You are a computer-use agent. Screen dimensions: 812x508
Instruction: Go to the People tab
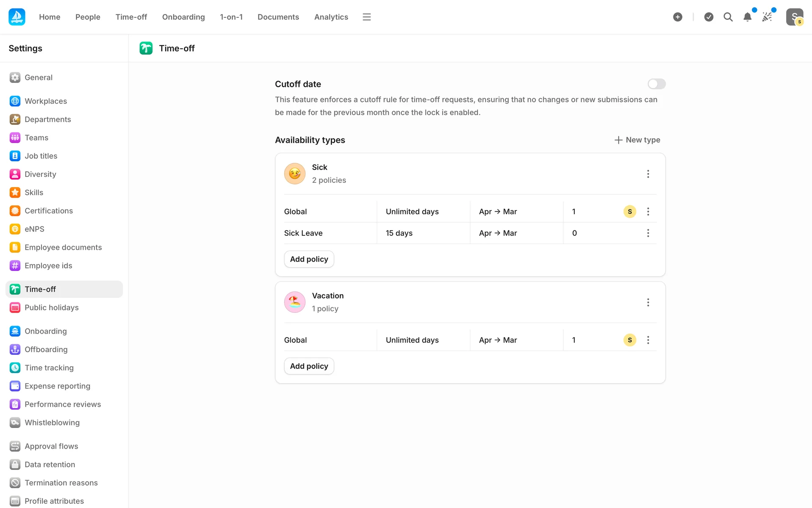click(88, 17)
